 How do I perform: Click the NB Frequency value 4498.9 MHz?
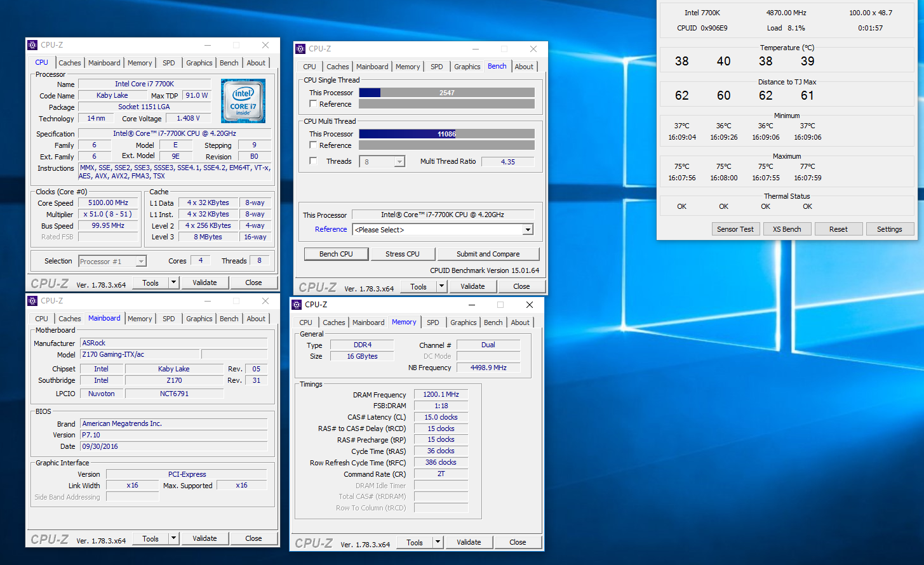tap(488, 368)
